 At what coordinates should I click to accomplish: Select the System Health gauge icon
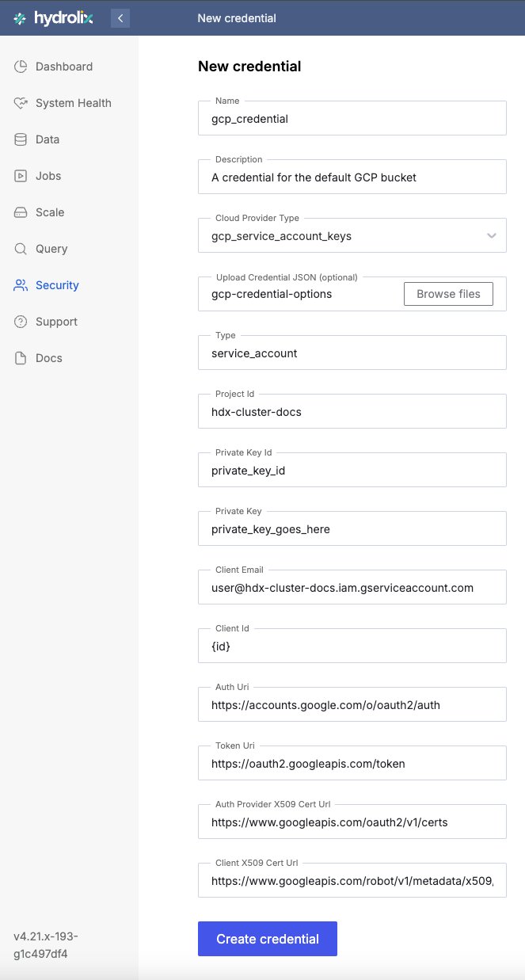[23, 103]
